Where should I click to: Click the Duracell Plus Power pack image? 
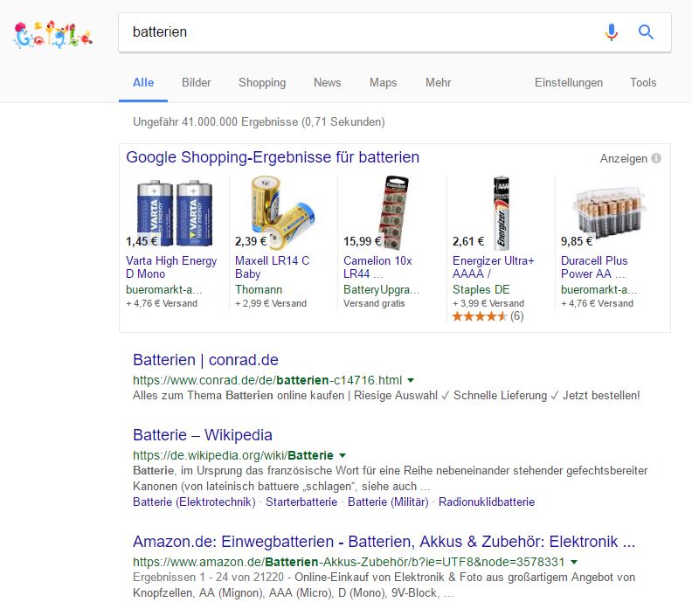(608, 212)
